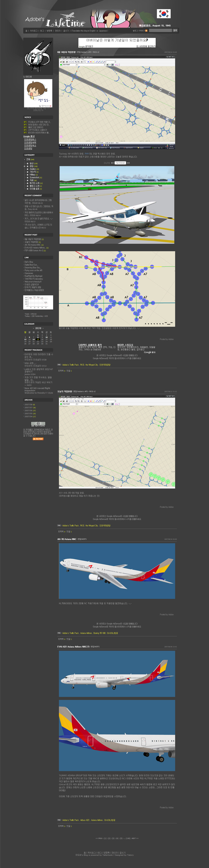Open the New AFCAD navaid flight inspection trackback
This screenshot has width=209, height=868.
[37, 389]
